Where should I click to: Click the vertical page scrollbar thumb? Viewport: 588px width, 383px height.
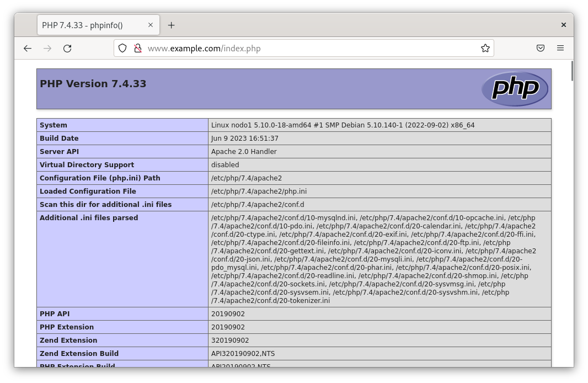[x=572, y=72]
